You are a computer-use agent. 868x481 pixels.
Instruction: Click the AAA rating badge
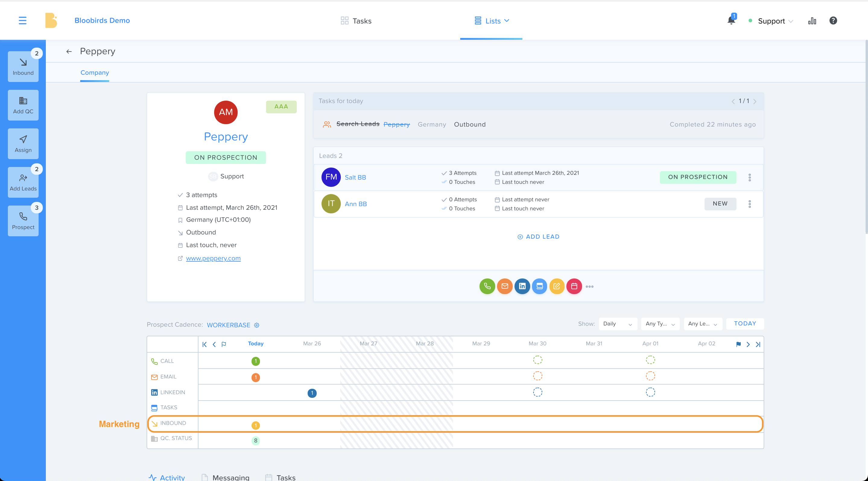click(281, 107)
